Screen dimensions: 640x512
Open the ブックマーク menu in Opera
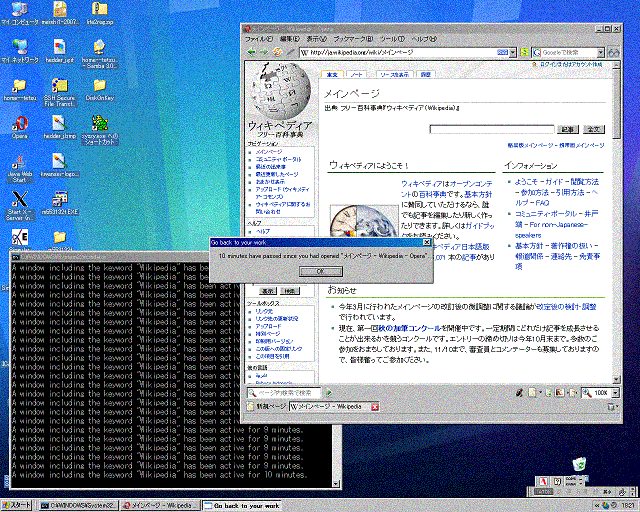pyautogui.click(x=346, y=38)
